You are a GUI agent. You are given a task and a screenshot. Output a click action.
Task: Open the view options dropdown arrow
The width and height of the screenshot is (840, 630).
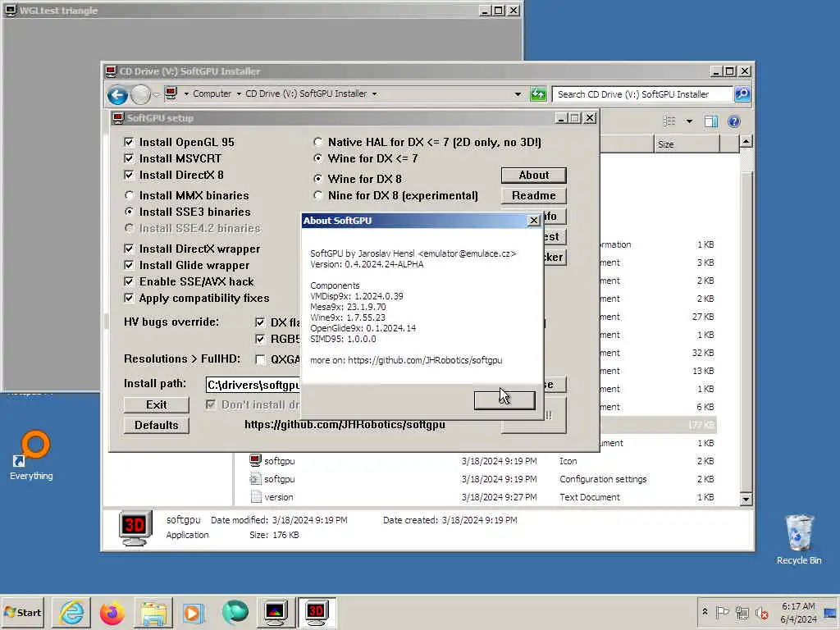click(689, 121)
